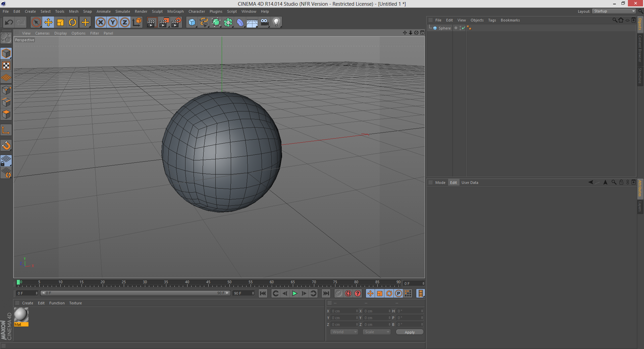Select the Move tool
Viewport: 644px width, 349px height.
click(x=48, y=22)
